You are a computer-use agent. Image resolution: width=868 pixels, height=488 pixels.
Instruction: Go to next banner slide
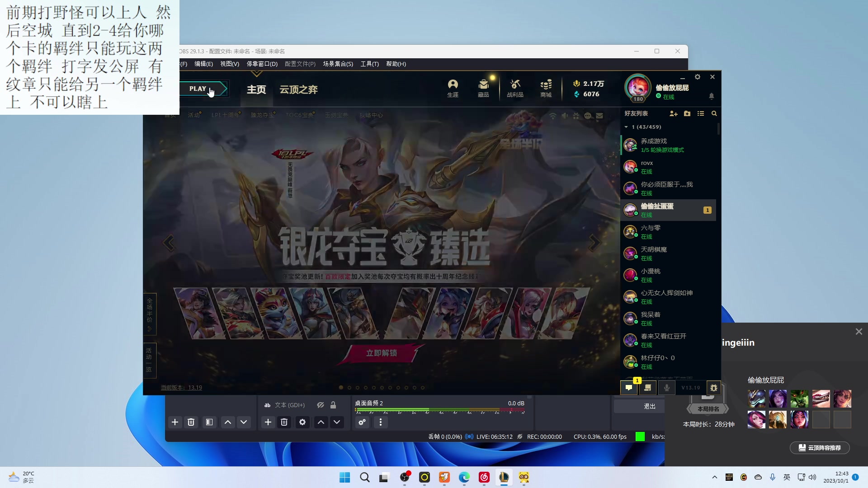594,243
